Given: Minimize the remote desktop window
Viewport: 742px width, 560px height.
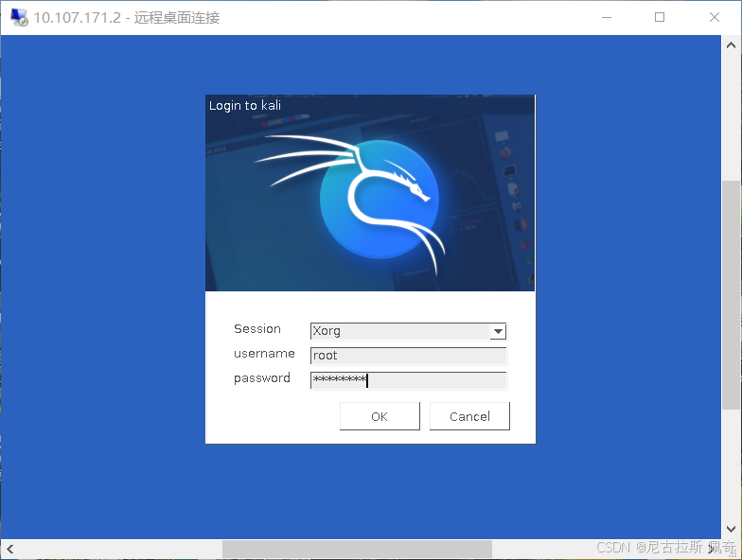Looking at the screenshot, I should click(x=607, y=17).
